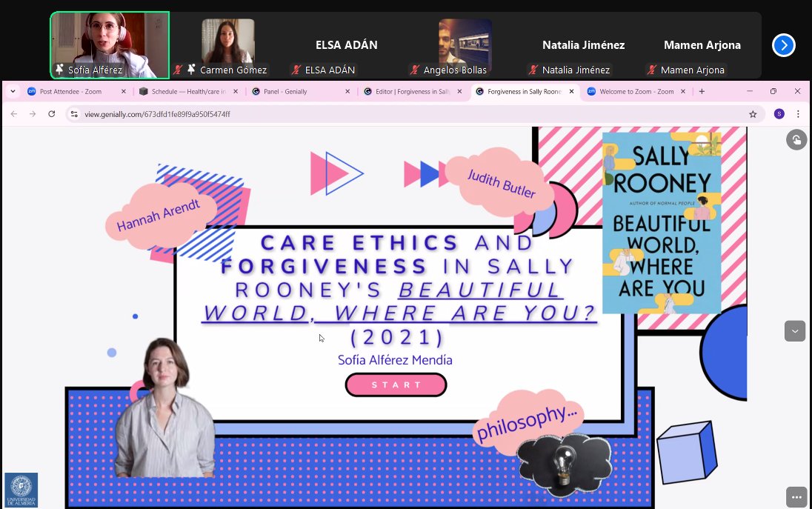The width and height of the screenshot is (812, 509).
Task: Click the blue cube graphic
Action: 688,452
